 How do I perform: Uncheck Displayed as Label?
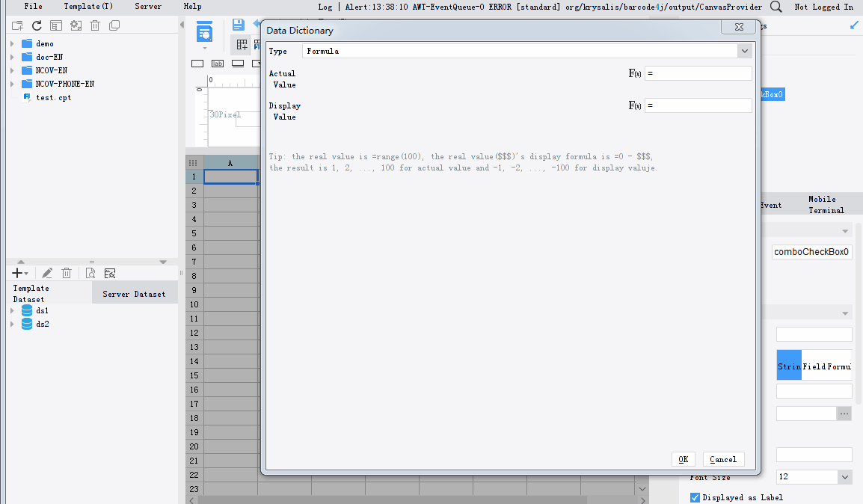(694, 497)
